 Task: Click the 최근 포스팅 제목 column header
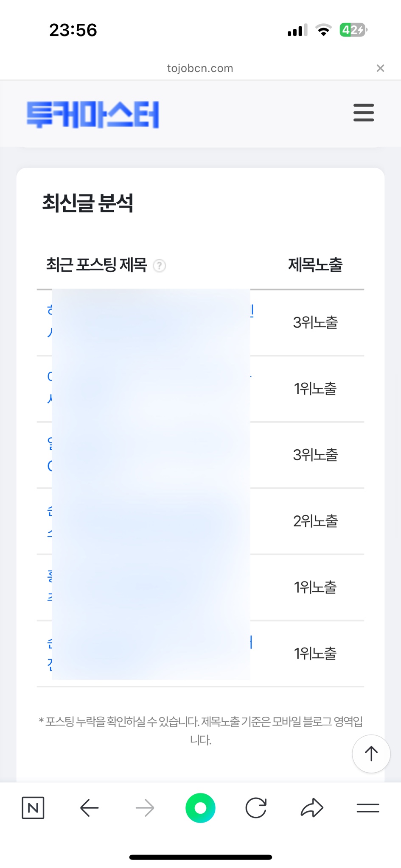96,265
